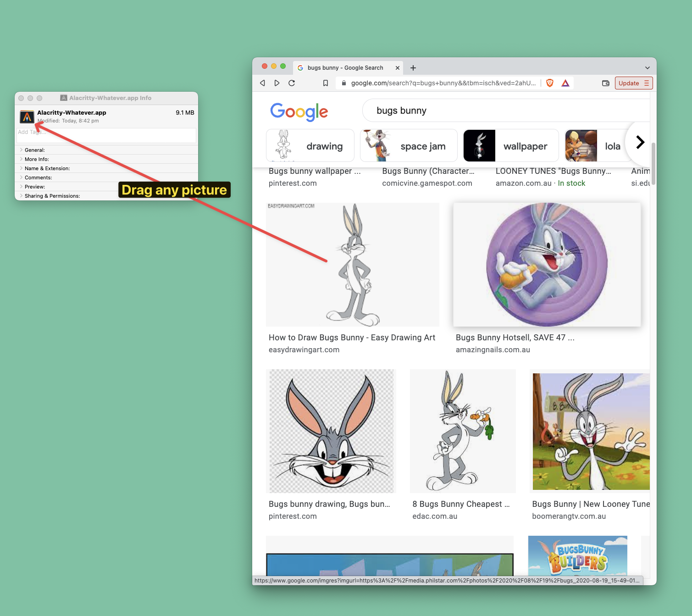Bookmark the current page
692x616 pixels.
(326, 83)
